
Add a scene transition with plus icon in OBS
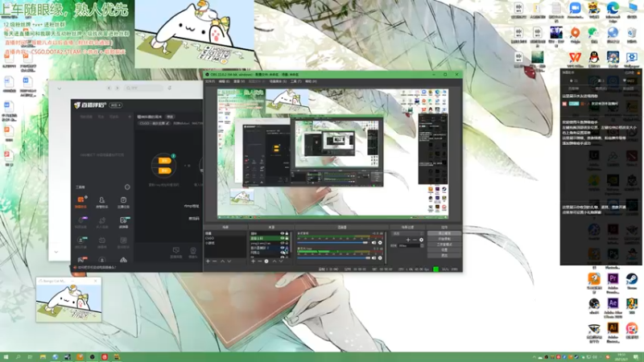point(408,240)
